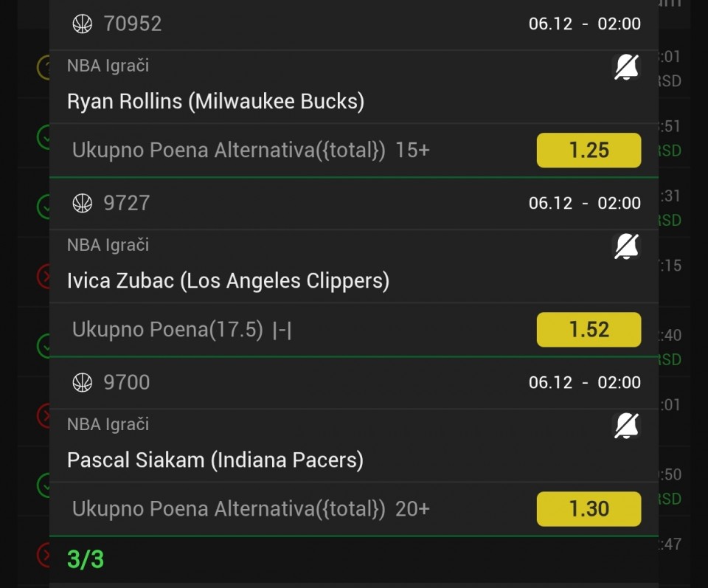Tap the basketball icon next to 9727
Viewport: 708px width, 588px height.
click(82, 203)
